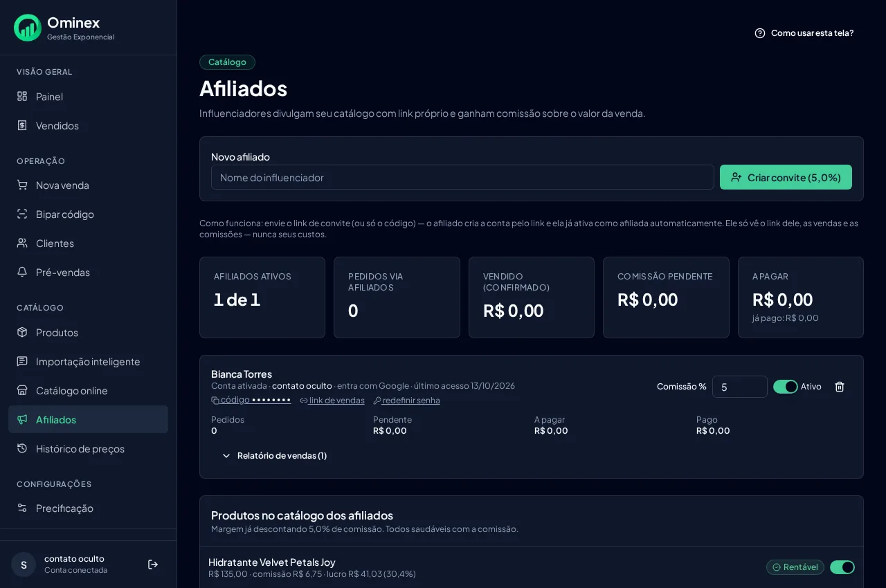The width and height of the screenshot is (886, 588).
Task: Open the Painel menu item
Action: (88, 96)
